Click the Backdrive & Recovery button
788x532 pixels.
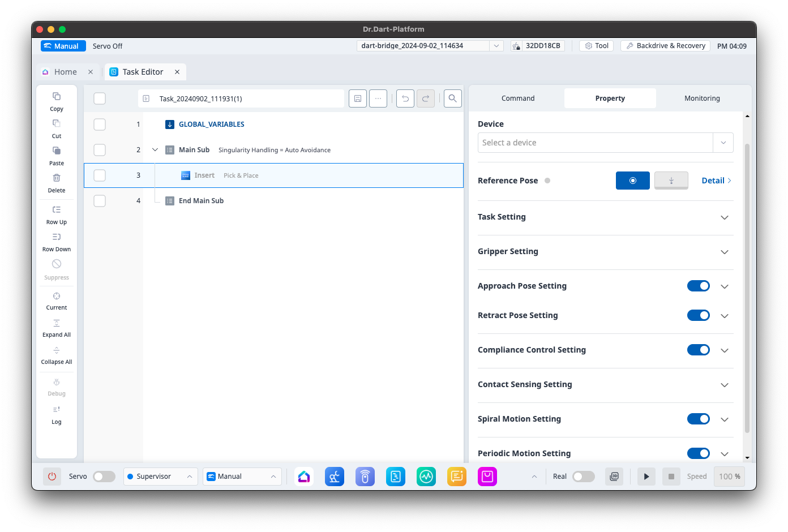[665, 46]
